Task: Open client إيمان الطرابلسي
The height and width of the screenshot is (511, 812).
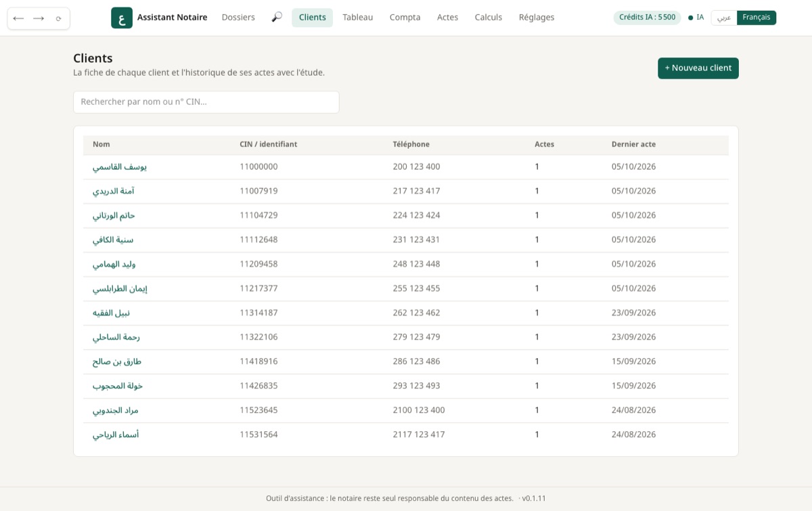Action: pyautogui.click(x=120, y=288)
